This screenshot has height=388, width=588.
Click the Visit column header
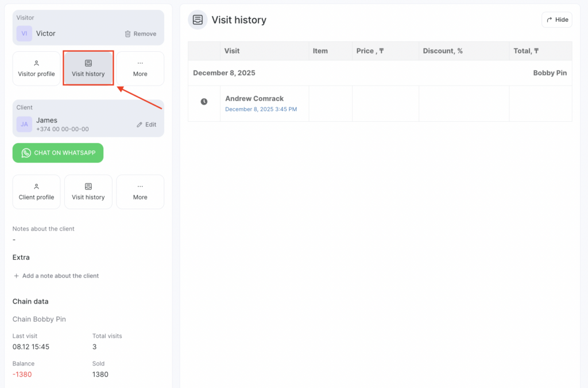[232, 51]
